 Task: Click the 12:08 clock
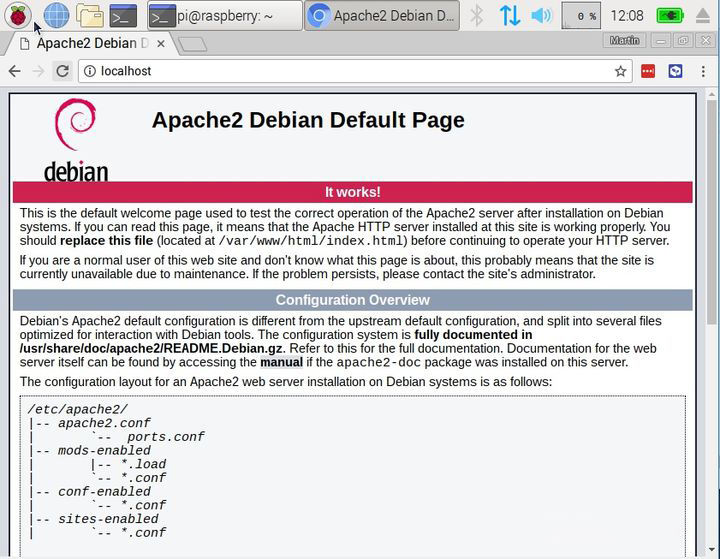pyautogui.click(x=627, y=16)
